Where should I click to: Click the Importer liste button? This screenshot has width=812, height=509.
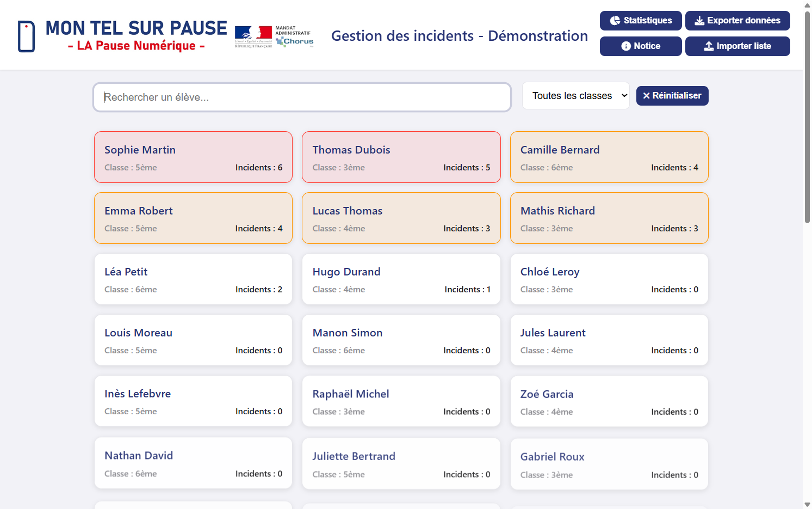coord(737,46)
